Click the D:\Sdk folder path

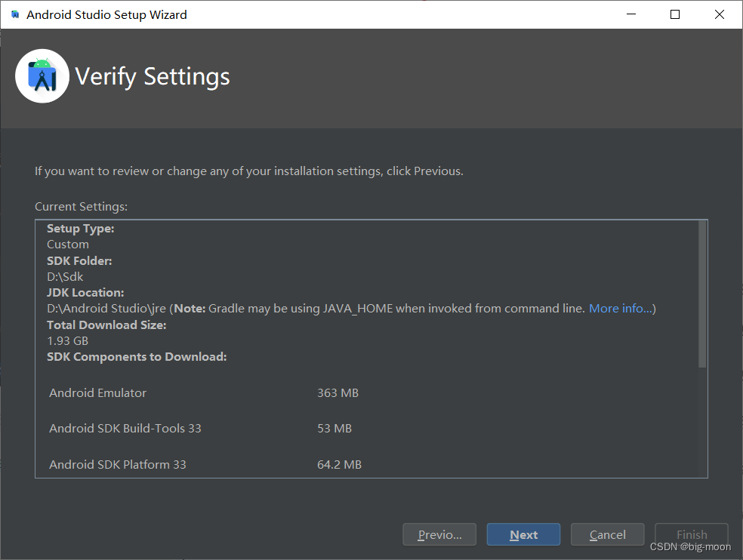point(65,277)
